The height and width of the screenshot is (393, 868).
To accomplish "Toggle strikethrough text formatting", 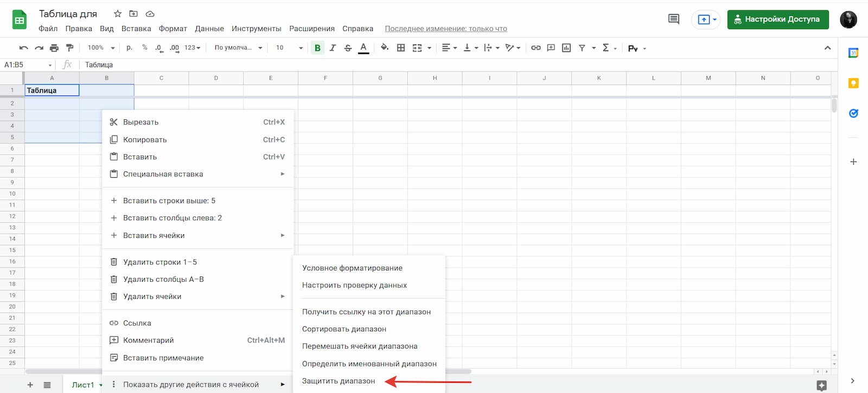I will pyautogui.click(x=348, y=48).
